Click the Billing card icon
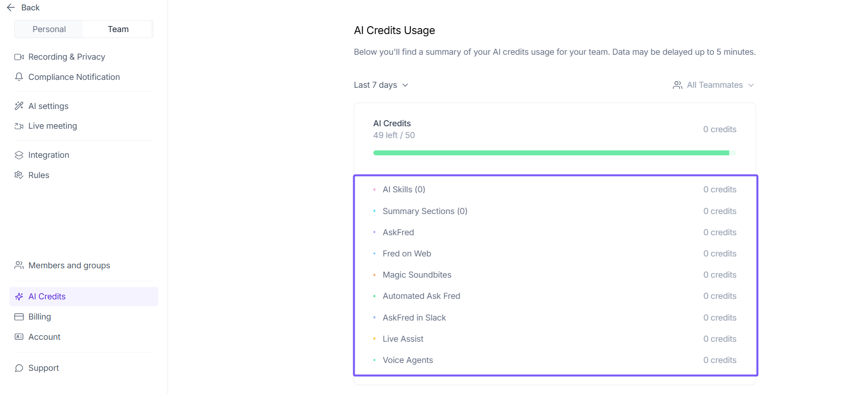This screenshot has height=394, width=868. coord(19,317)
